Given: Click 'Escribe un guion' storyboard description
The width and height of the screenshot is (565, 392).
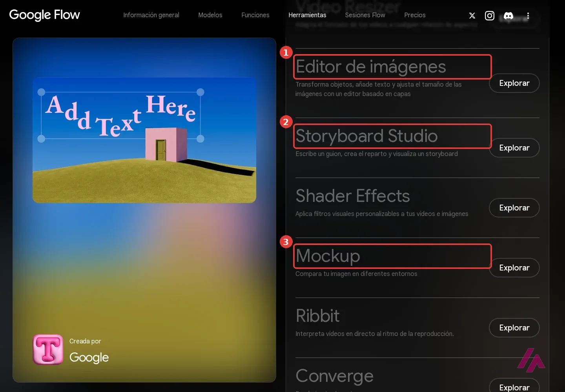Looking at the screenshot, I should [377, 154].
